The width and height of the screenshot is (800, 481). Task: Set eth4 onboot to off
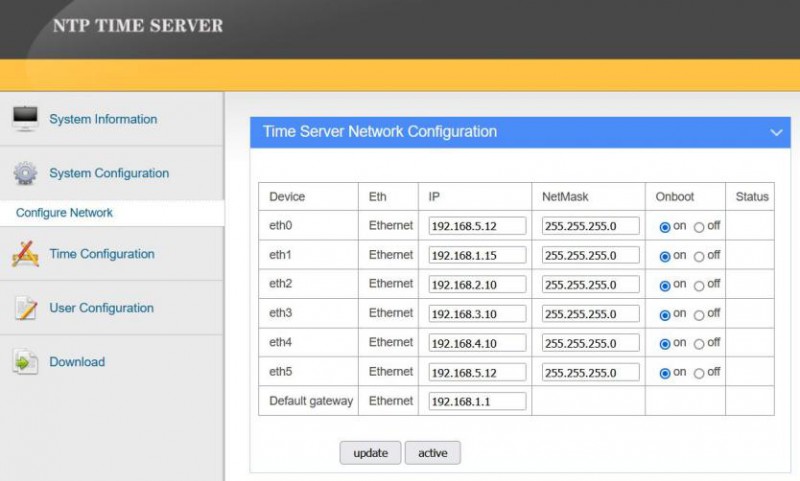(x=699, y=344)
